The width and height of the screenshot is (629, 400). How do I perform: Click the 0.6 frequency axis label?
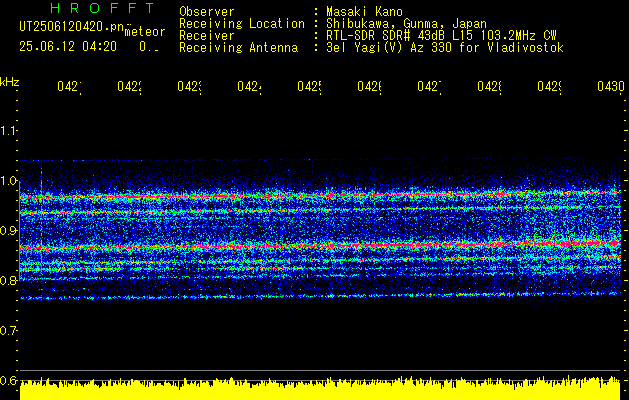8,380
